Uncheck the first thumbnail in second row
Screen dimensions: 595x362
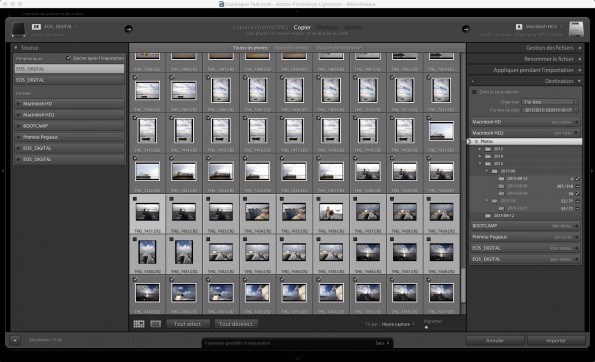coord(135,77)
